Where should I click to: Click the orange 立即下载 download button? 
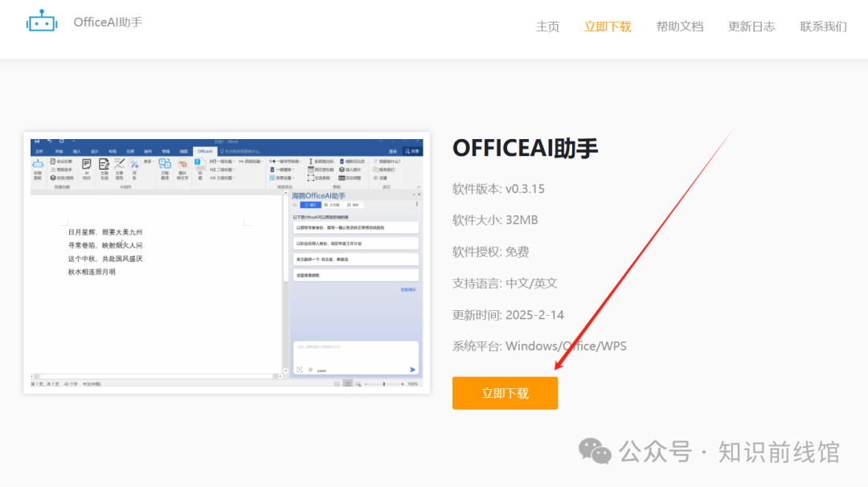tap(505, 393)
